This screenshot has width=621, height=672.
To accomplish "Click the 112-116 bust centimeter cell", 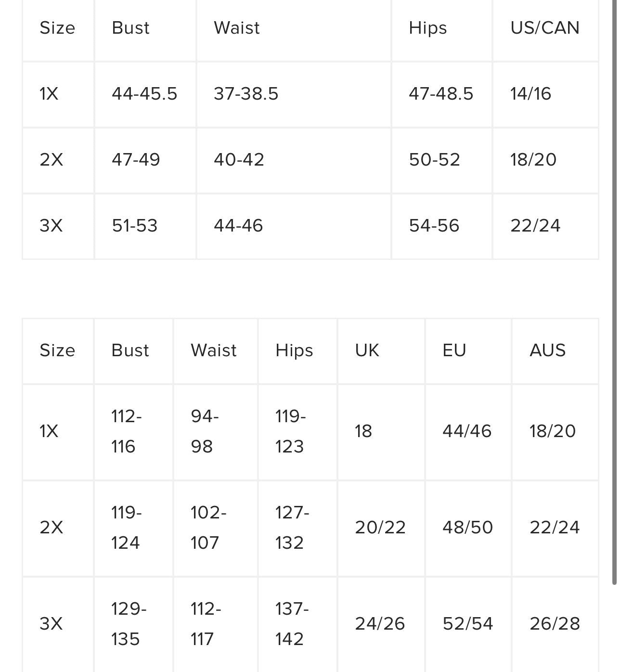I will 126,431.
